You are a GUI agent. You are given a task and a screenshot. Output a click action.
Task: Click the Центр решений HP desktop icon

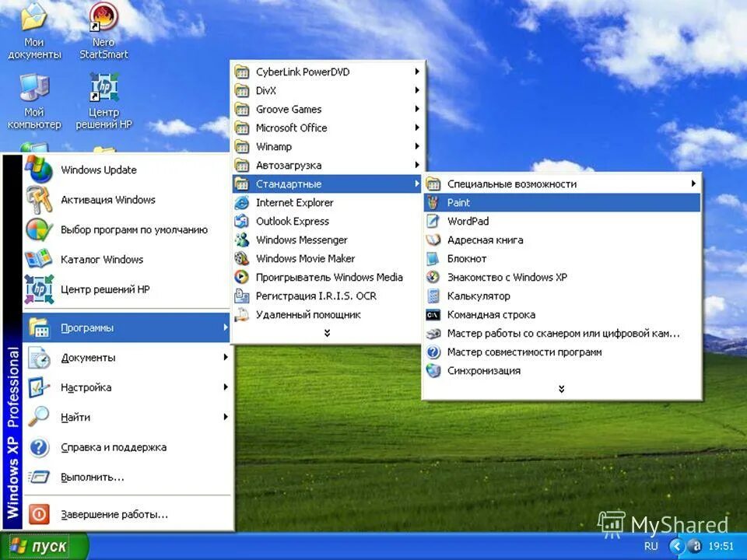(103, 87)
